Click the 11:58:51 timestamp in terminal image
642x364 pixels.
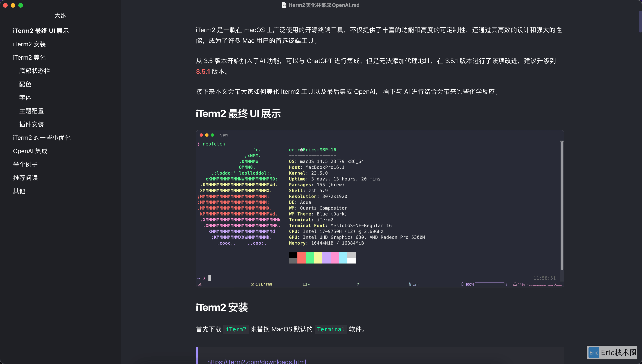click(x=545, y=278)
